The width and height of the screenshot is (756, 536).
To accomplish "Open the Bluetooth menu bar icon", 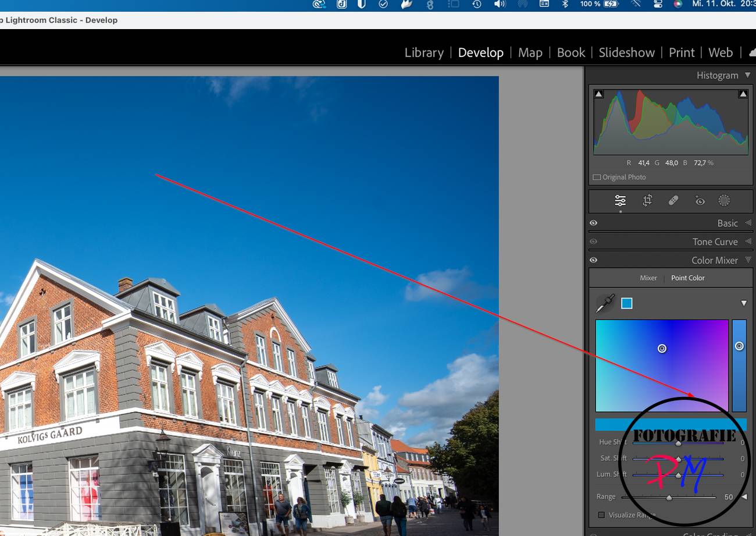I will (x=565, y=4).
